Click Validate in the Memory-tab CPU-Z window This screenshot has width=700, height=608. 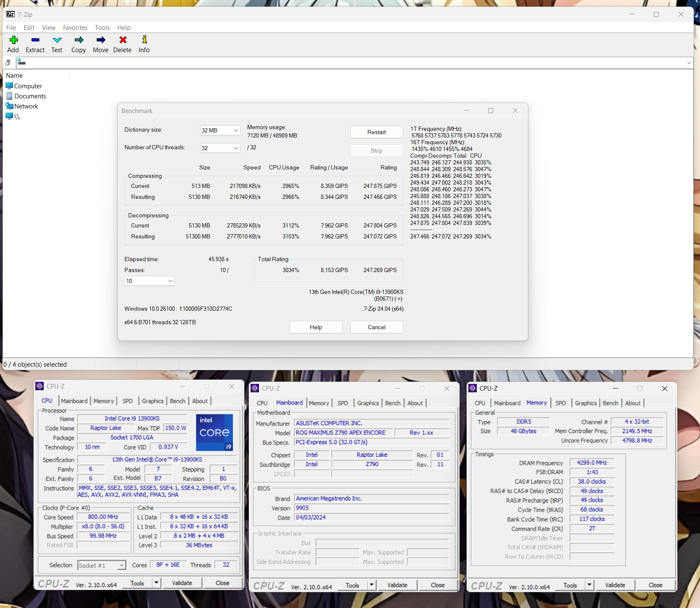coord(615,585)
